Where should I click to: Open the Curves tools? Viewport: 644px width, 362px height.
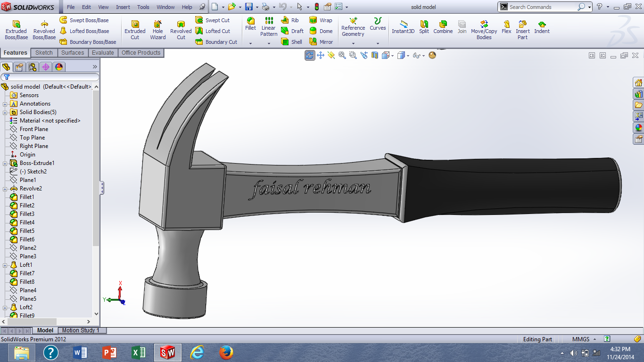pos(378,24)
